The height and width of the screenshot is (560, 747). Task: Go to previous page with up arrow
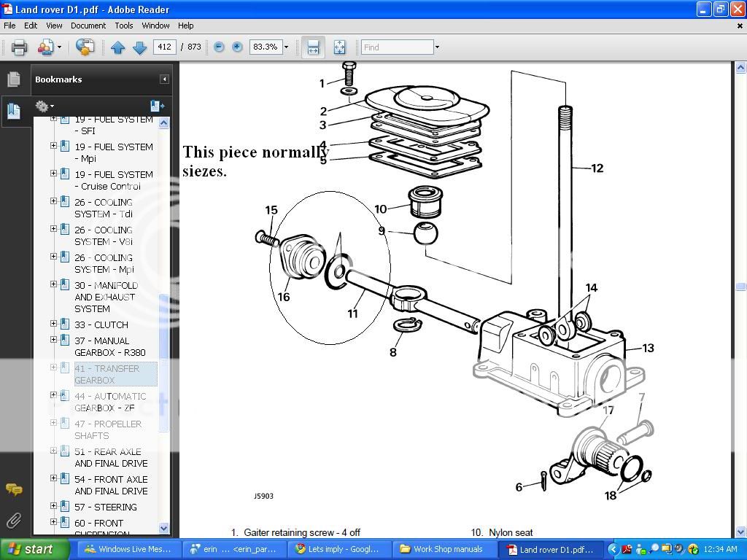click(x=117, y=47)
